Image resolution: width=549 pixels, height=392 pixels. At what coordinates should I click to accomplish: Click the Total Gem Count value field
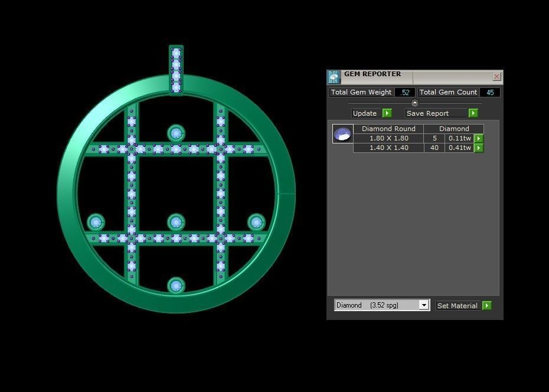pos(491,92)
